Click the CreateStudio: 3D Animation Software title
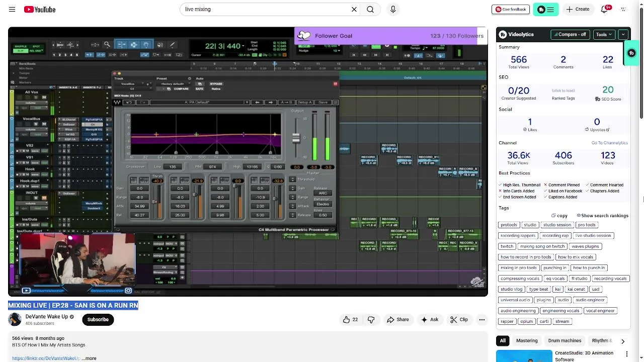This screenshot has width=644, height=362. pyautogui.click(x=584, y=356)
